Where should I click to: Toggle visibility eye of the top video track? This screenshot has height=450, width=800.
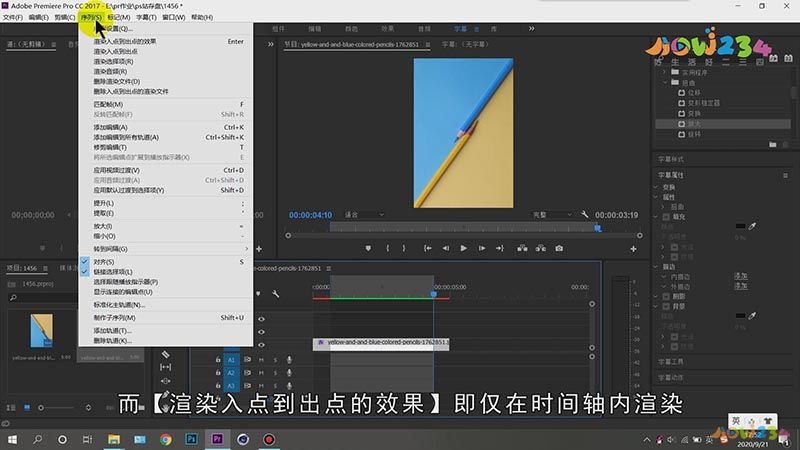click(261, 319)
